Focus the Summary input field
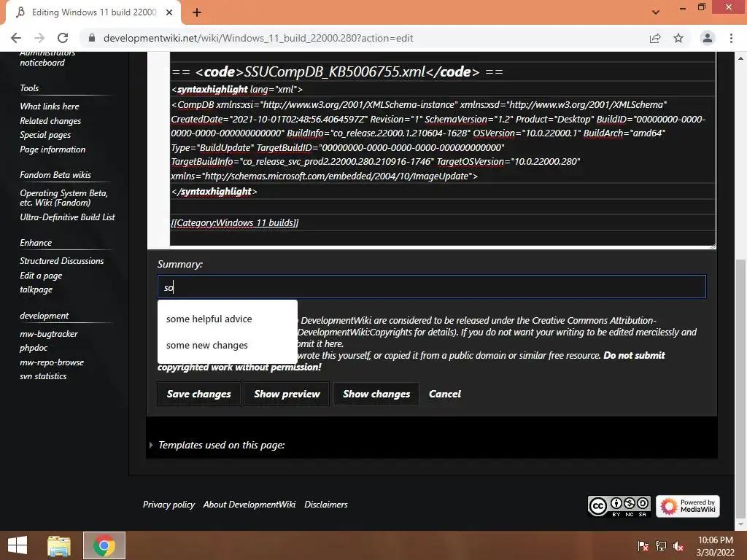The image size is (747, 560). click(x=432, y=287)
